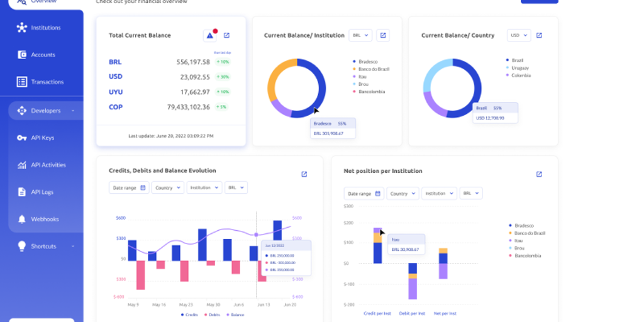Click the Webhooks bell icon in sidebar

coord(21,219)
